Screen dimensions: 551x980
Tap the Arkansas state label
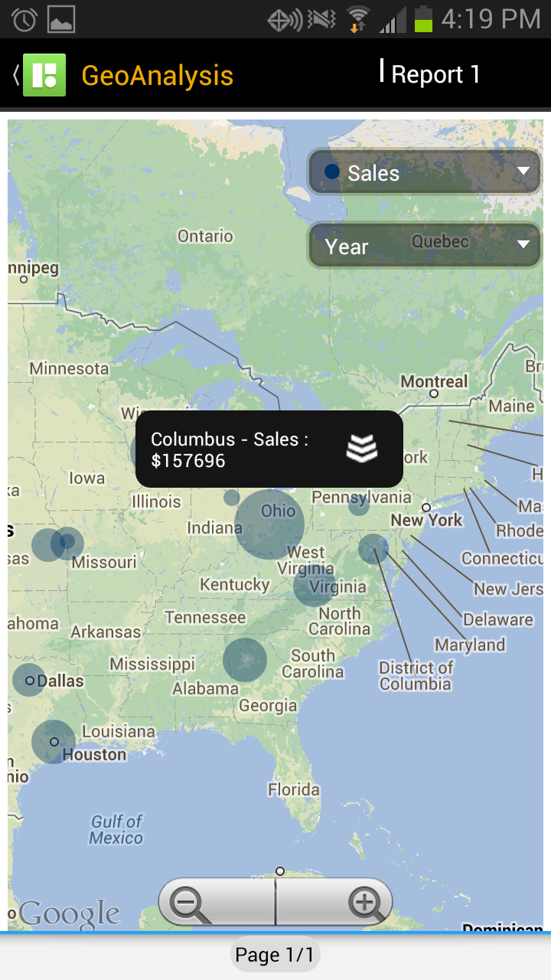106,632
